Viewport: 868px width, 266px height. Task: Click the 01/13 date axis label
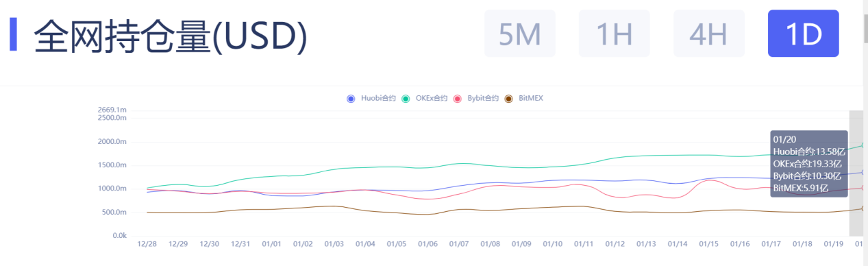[x=646, y=244]
